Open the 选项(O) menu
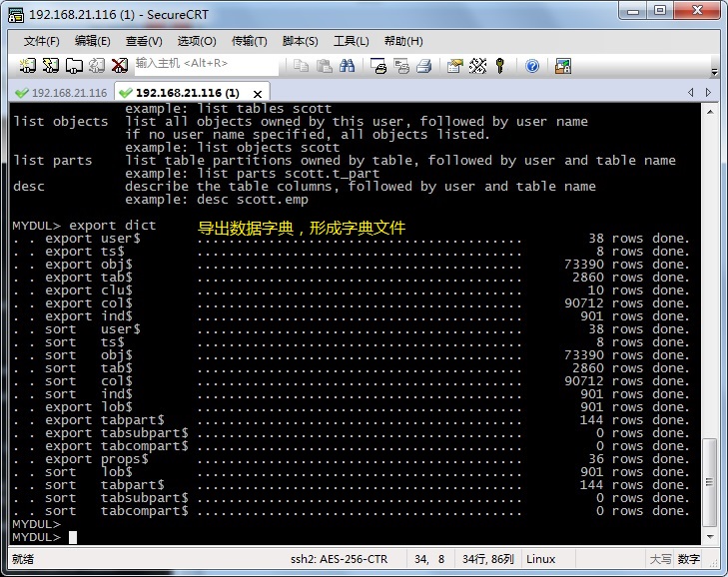The image size is (728, 577). 197,41
